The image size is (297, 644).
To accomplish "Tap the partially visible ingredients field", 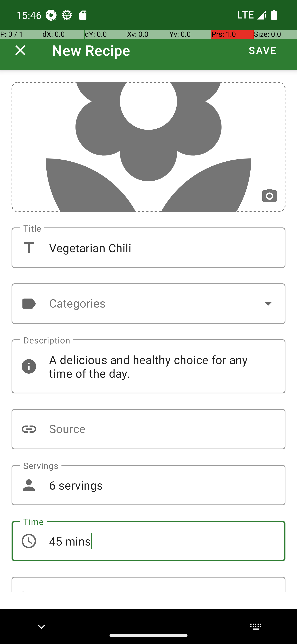I will 148,585.
